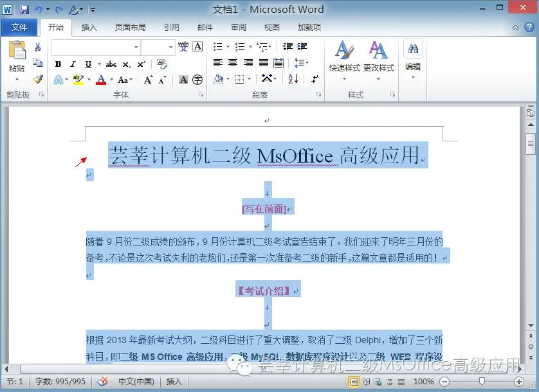Toggle character shading (gray A)
The height and width of the screenshot is (392, 539).
[183, 80]
